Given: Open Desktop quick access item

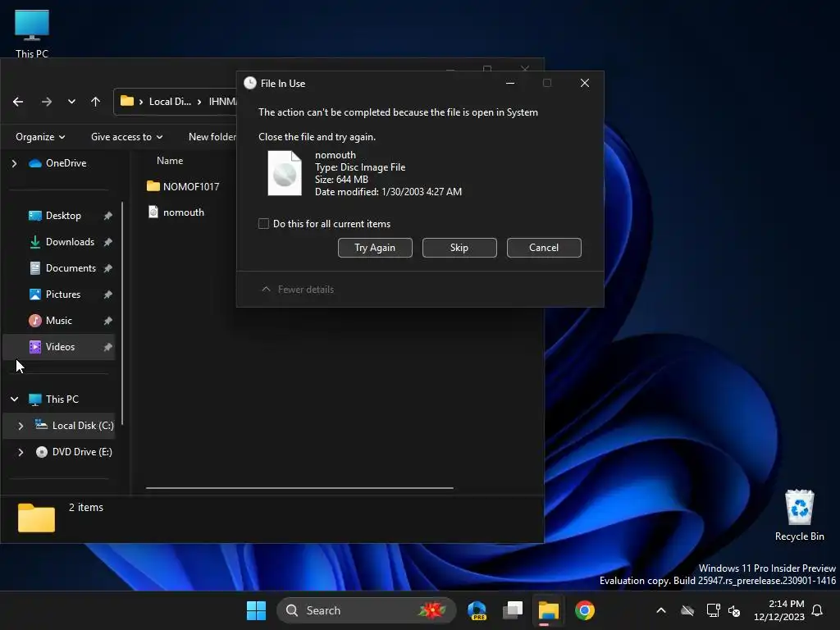Looking at the screenshot, I should click(x=63, y=216).
